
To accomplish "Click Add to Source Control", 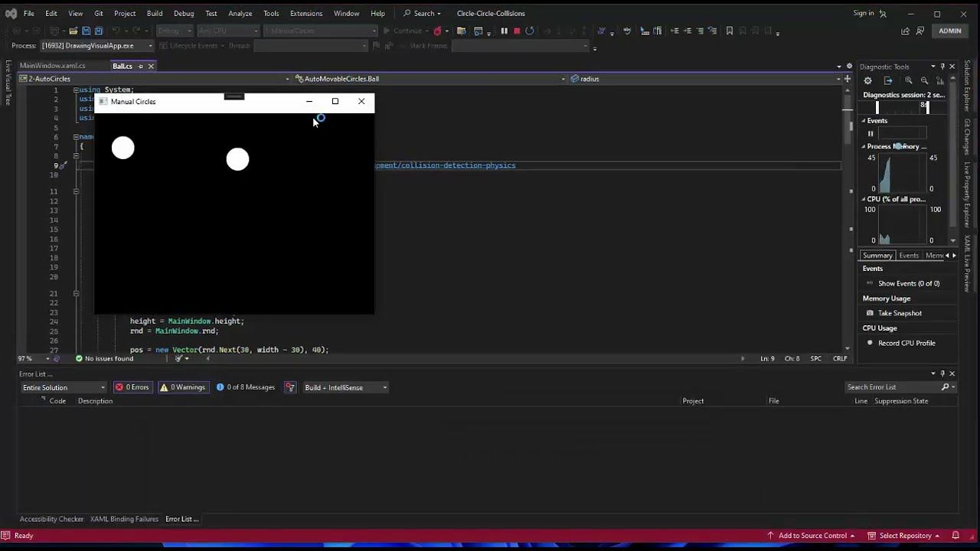I will pos(812,536).
